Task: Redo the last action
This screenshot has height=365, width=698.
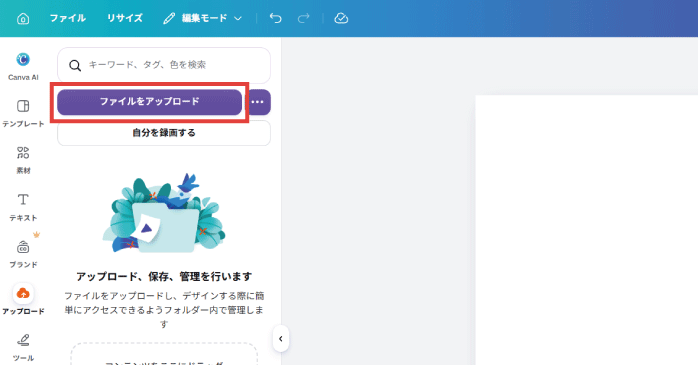Action: tap(304, 18)
